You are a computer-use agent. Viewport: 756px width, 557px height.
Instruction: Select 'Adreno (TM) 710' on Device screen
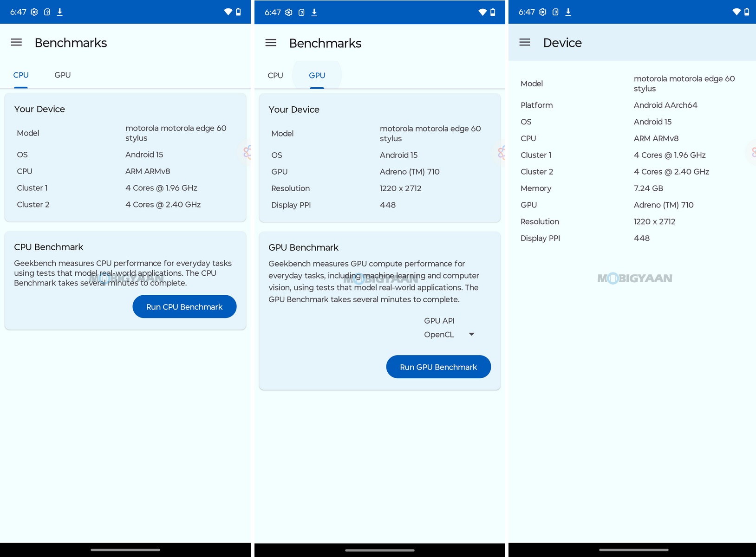point(664,205)
